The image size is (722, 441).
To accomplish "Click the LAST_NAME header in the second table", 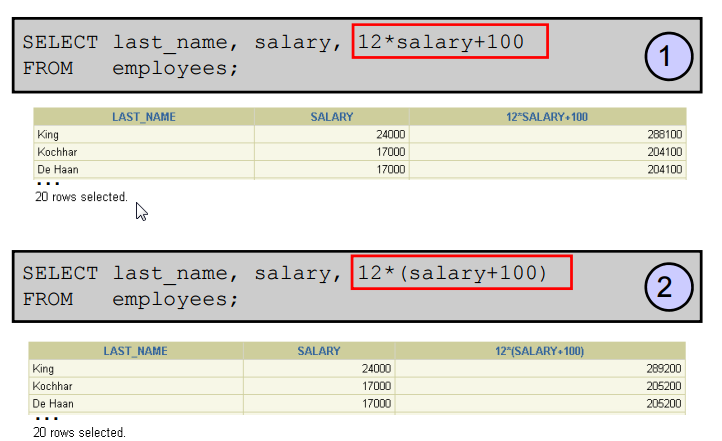I will 135,351.
